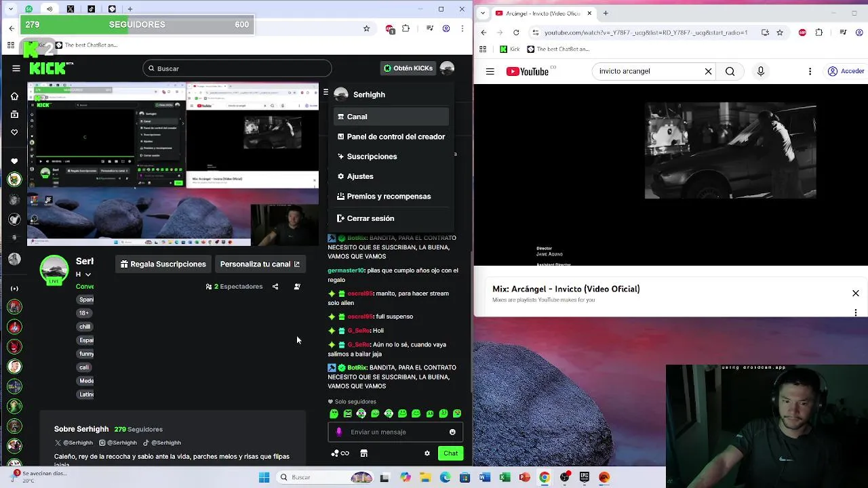
Task: Expand the stream title chevron
Action: pos(88,274)
